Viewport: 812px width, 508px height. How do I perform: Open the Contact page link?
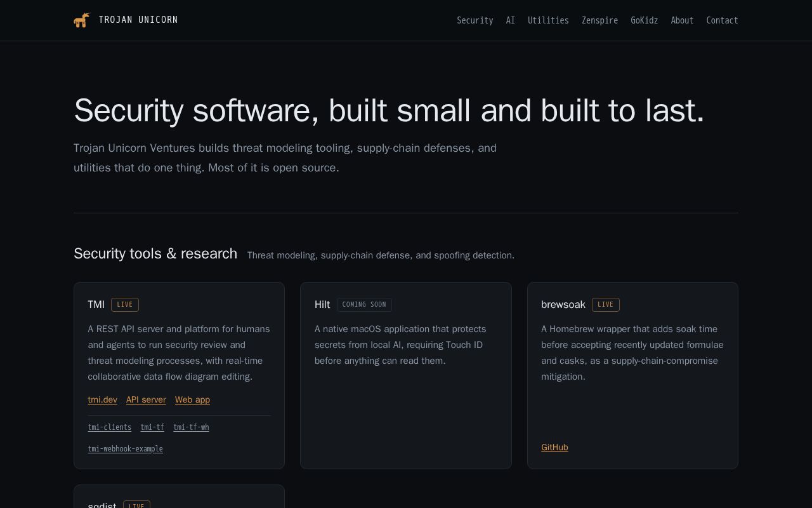pos(722,20)
